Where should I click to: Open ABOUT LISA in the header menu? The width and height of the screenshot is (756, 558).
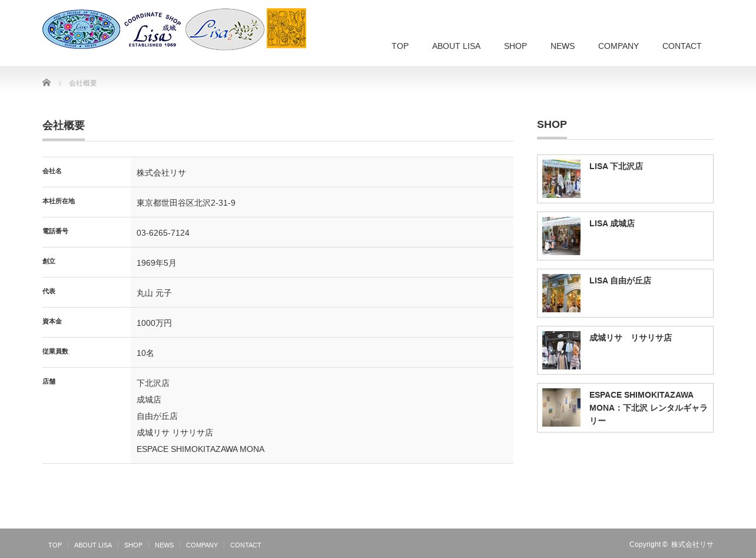tap(456, 46)
